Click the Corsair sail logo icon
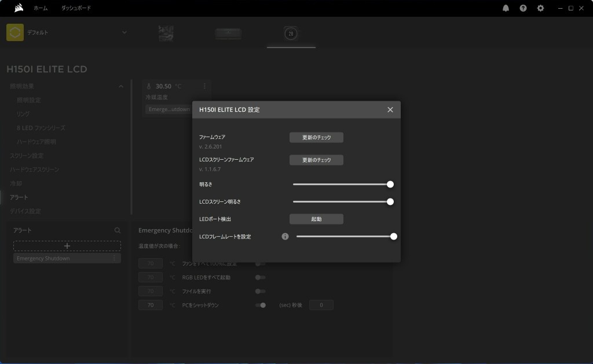This screenshot has width=593, height=364. (19, 8)
